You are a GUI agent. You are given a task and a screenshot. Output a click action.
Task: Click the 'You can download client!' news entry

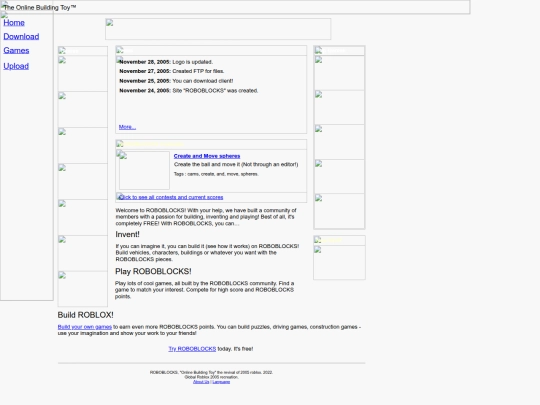(x=176, y=81)
